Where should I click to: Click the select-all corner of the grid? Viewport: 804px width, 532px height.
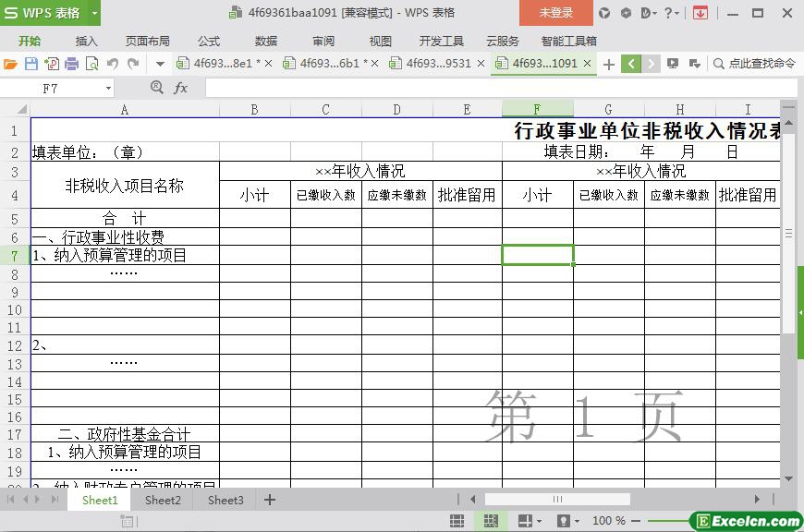coord(21,109)
